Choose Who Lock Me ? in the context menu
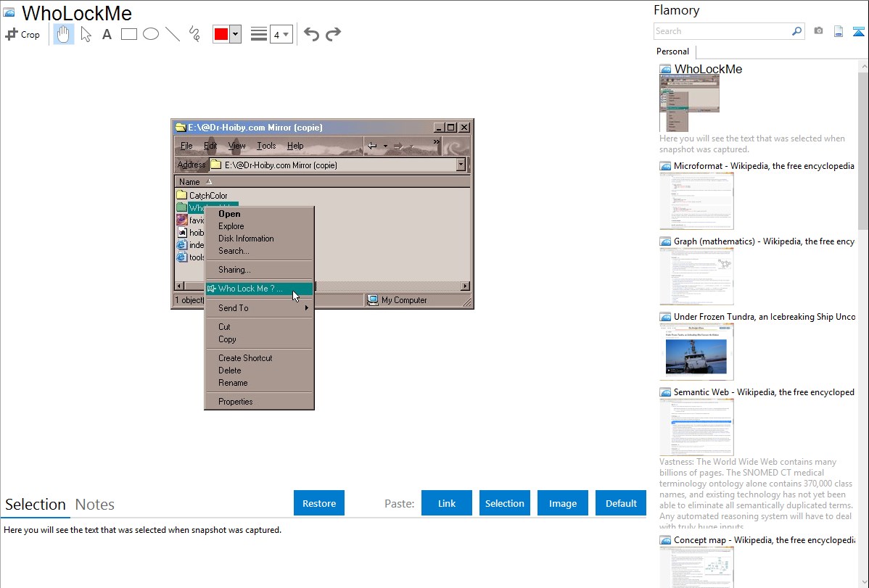The image size is (869, 588). pos(259,288)
